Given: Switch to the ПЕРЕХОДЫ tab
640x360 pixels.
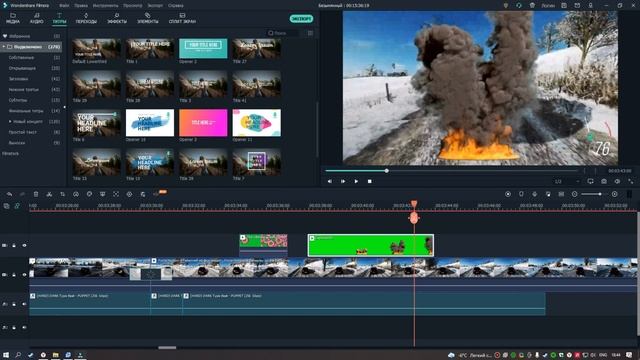Looking at the screenshot, I should point(86,18).
